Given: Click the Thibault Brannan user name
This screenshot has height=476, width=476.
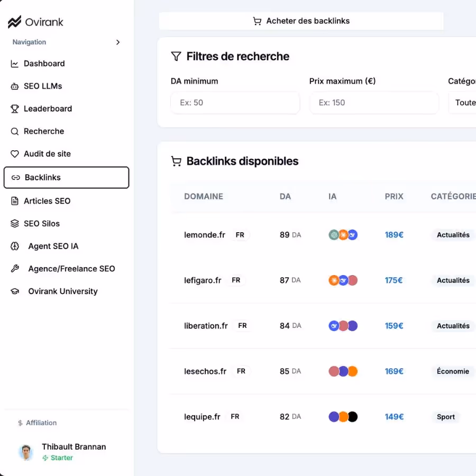Looking at the screenshot, I should [74, 447].
